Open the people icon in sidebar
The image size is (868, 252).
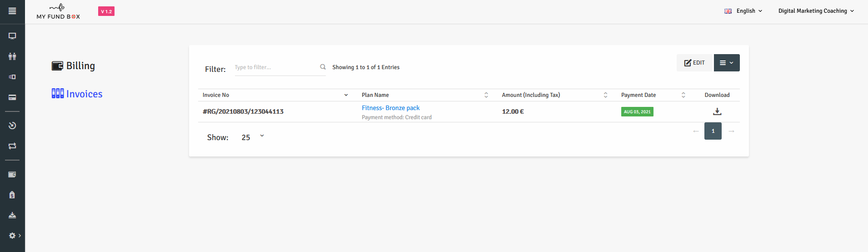(12, 56)
